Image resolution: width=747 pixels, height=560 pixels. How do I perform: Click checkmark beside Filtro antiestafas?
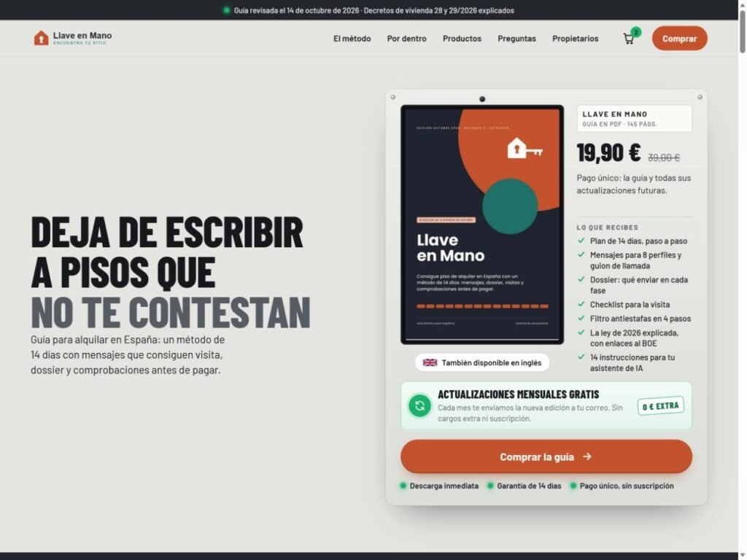click(581, 318)
